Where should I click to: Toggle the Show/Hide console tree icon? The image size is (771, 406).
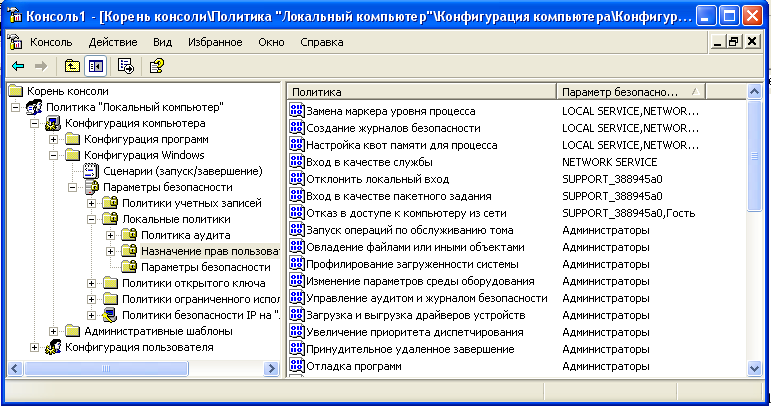[x=96, y=66]
